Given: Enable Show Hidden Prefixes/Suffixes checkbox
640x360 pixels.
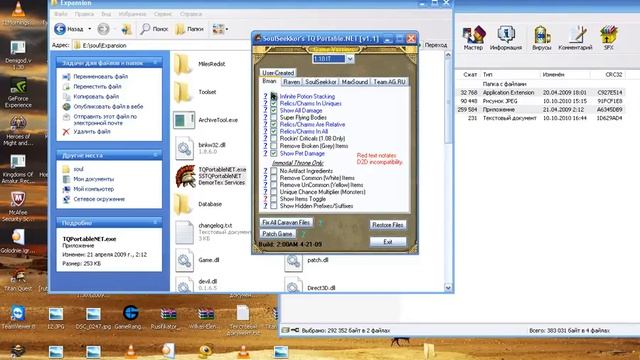Looking at the screenshot, I should [273, 206].
